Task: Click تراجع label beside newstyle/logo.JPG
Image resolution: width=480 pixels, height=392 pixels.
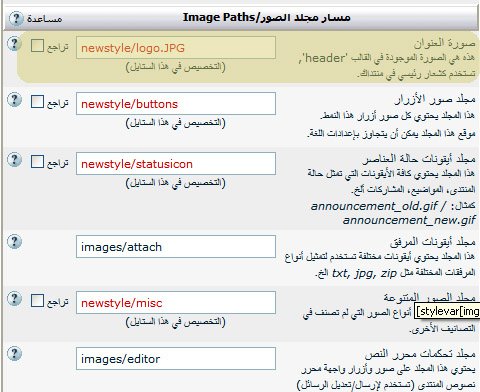Action: pos(58,47)
